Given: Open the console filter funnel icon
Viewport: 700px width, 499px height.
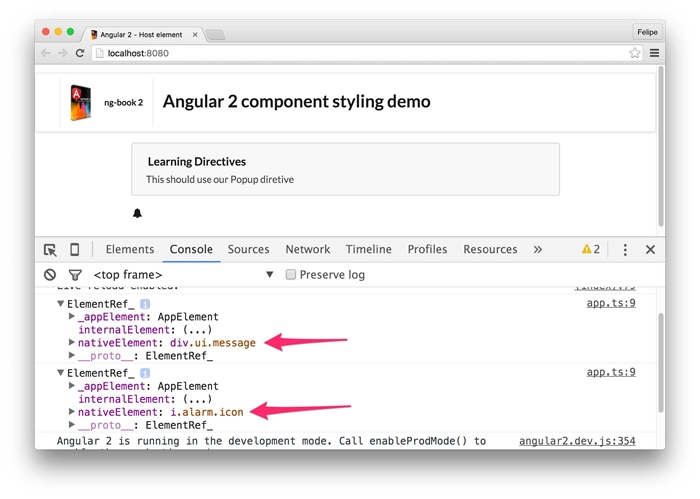Looking at the screenshot, I should click(75, 275).
